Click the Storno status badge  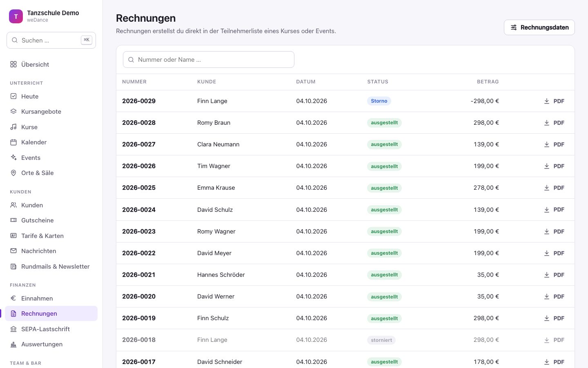[379, 101]
